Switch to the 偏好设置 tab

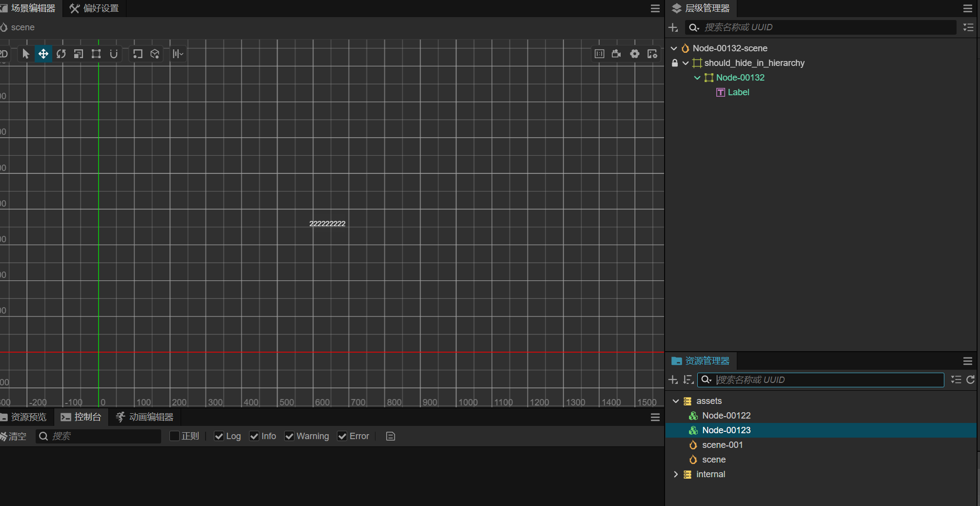coord(94,8)
